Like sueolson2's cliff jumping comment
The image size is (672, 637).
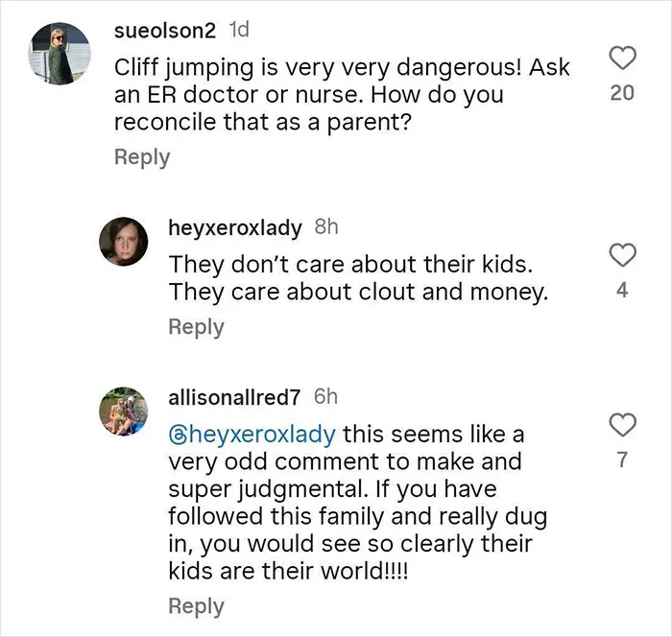point(622,58)
